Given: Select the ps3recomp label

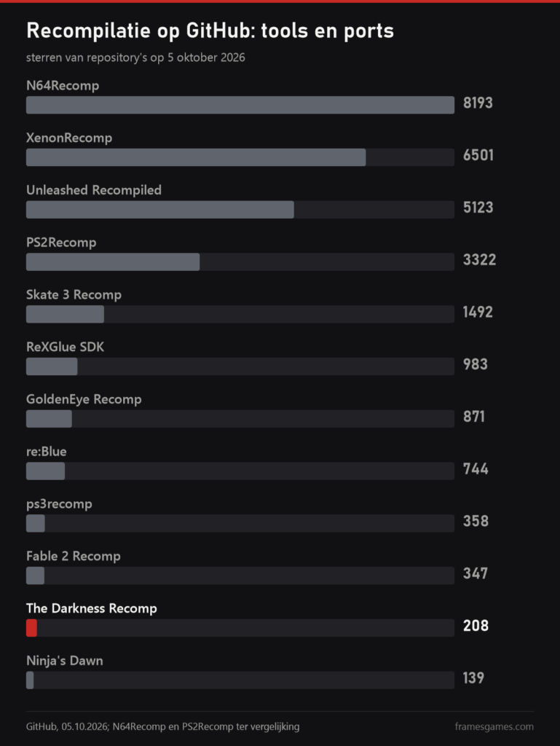Looking at the screenshot, I should tap(59, 504).
